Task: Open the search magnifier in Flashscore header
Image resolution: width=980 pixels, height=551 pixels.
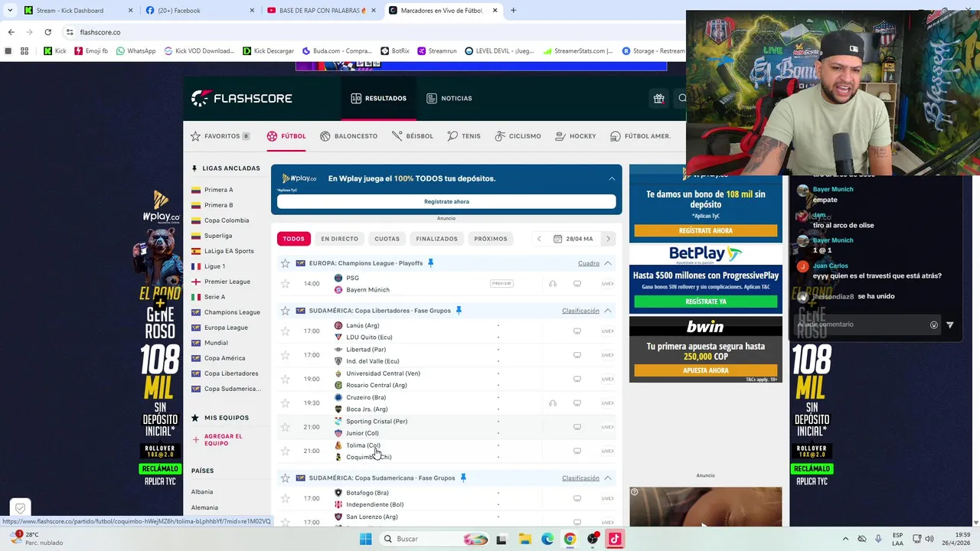Action: (681, 98)
